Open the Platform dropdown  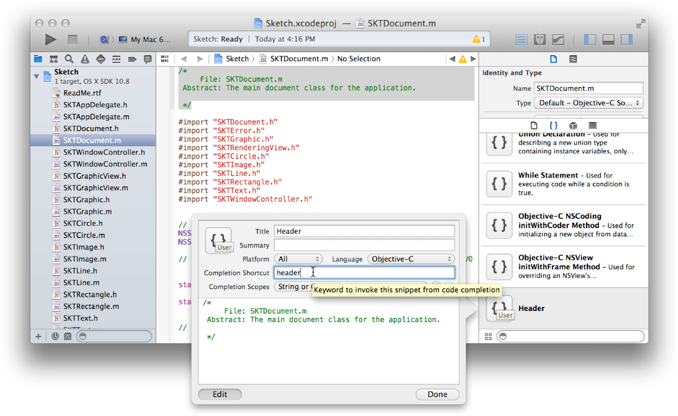[x=299, y=259]
